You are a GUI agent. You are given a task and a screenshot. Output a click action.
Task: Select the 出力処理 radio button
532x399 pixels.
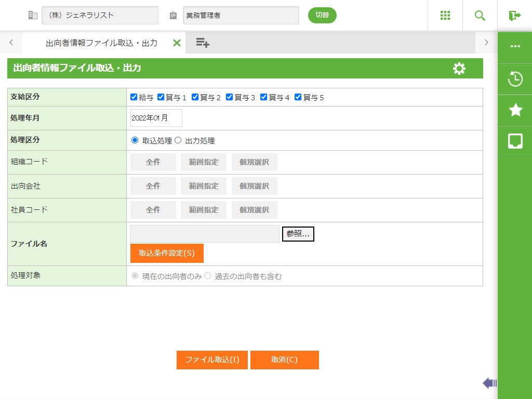pos(178,140)
